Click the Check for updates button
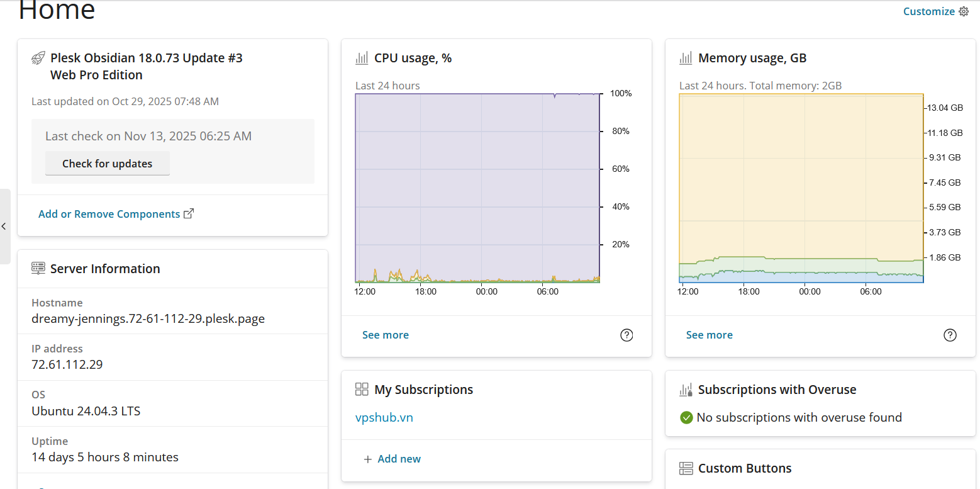The width and height of the screenshot is (980, 489). coord(108,164)
